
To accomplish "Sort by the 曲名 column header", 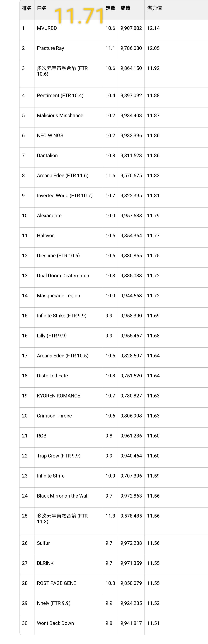I will tap(42, 8).
